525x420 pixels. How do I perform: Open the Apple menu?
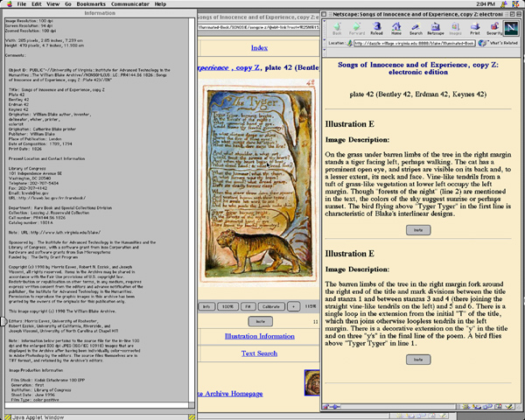coord(9,4)
